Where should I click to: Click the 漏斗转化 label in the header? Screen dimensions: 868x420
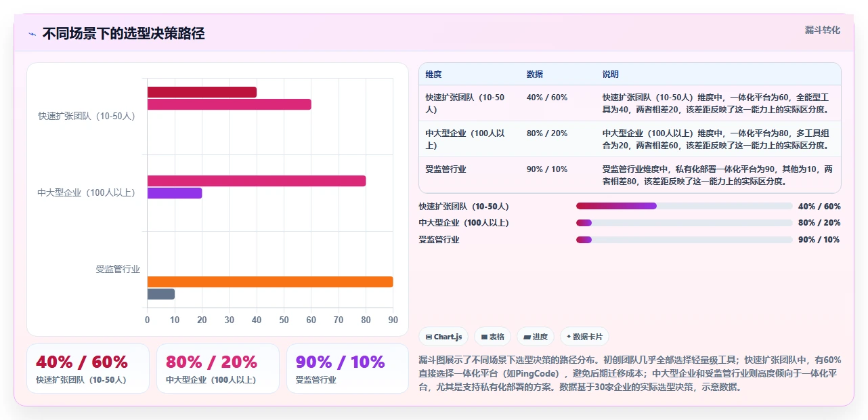(x=823, y=30)
